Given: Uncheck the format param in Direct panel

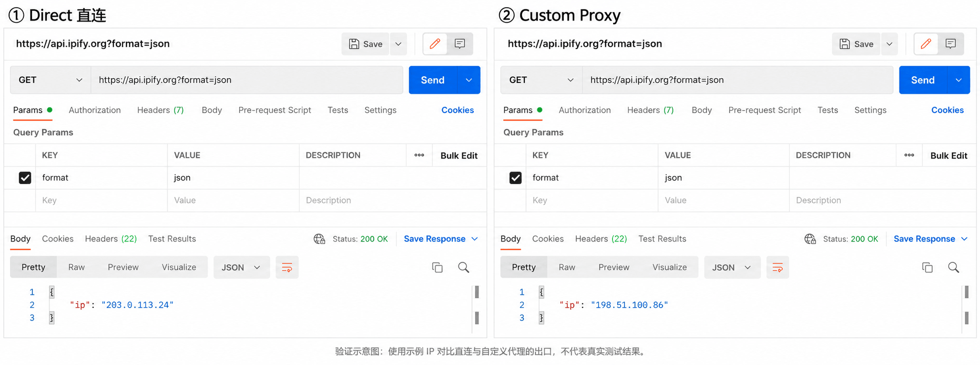Looking at the screenshot, I should coord(25,178).
